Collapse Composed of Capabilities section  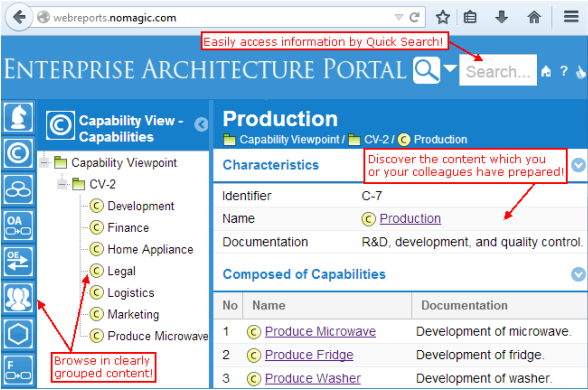[x=578, y=274]
